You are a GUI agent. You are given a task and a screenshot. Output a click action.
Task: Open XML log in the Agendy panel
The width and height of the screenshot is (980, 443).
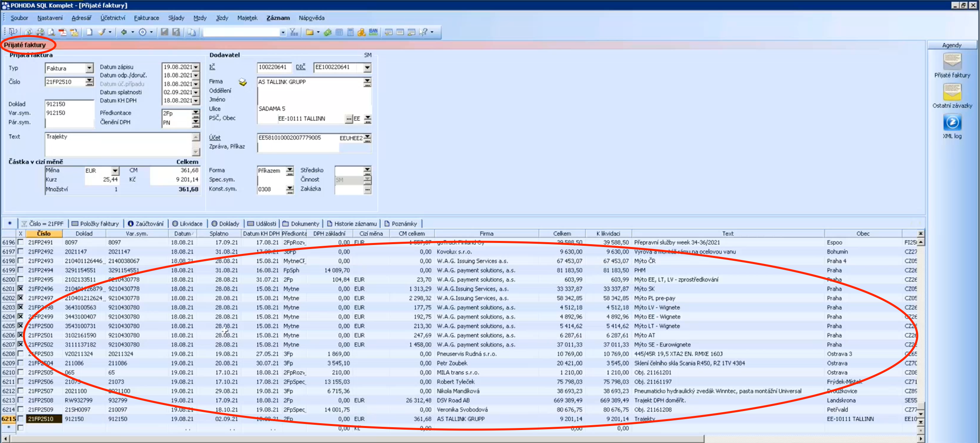click(x=952, y=126)
